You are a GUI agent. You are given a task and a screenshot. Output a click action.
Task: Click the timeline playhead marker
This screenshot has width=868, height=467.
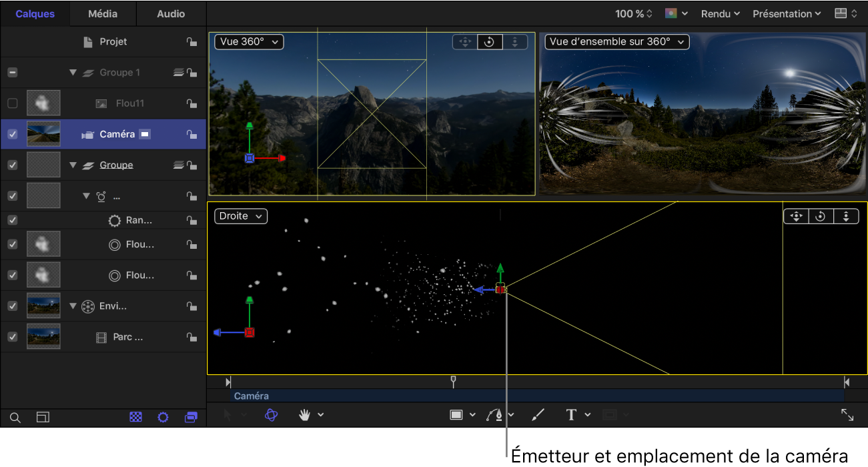point(453,382)
